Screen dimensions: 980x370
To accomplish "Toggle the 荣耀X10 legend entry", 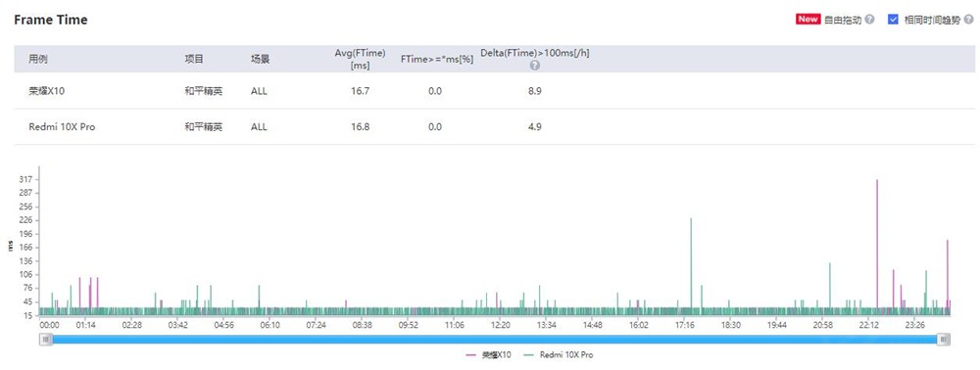I will (x=489, y=355).
